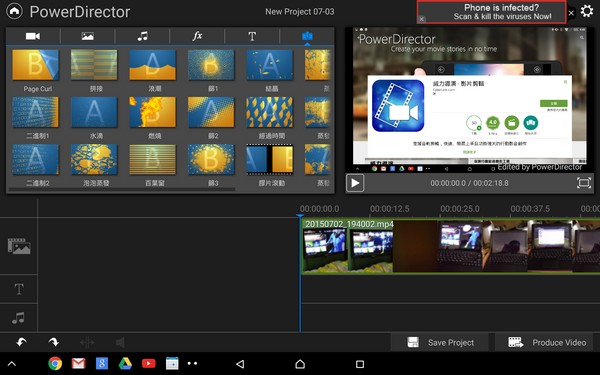Pick the gold diamond pattern transition
Image resolution: width=600 pixels, height=375 pixels.
[x=270, y=112]
